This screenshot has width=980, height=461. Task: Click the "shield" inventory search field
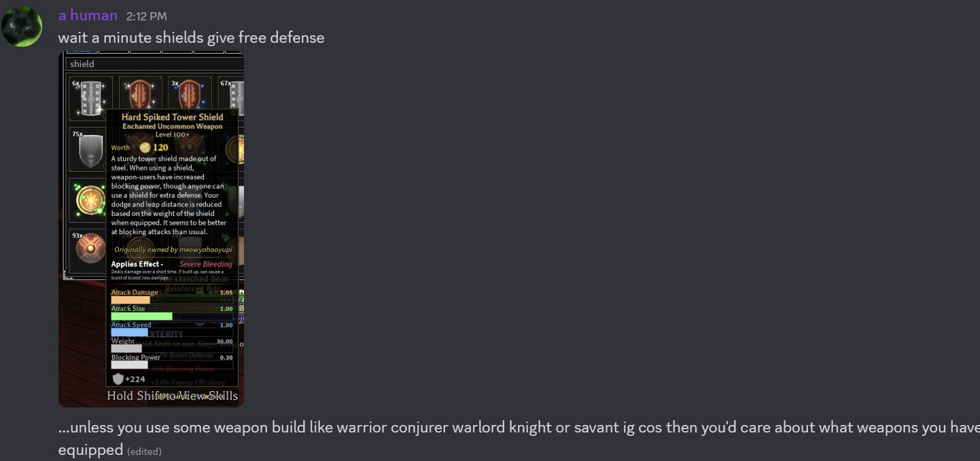155,64
